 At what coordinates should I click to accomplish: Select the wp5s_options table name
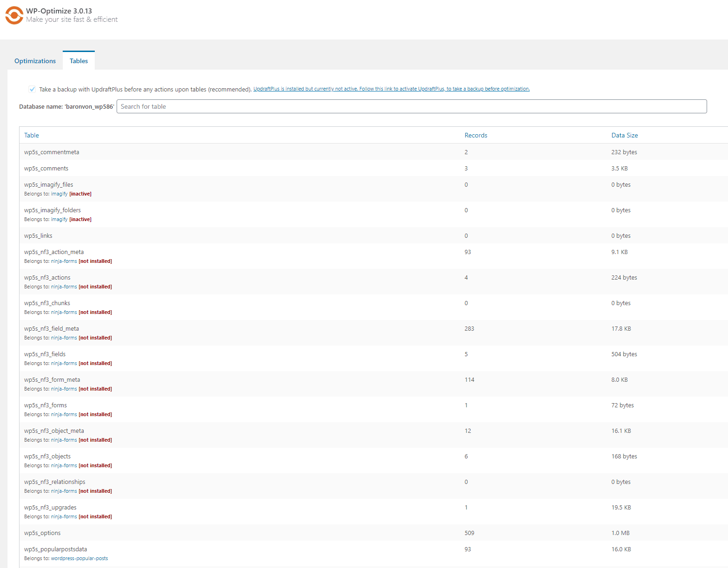pyautogui.click(x=42, y=533)
